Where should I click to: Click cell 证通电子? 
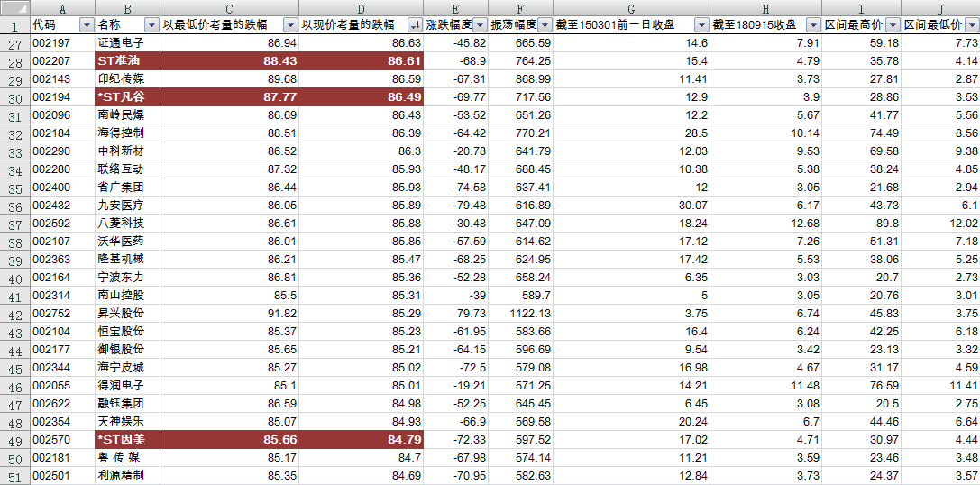[127, 43]
